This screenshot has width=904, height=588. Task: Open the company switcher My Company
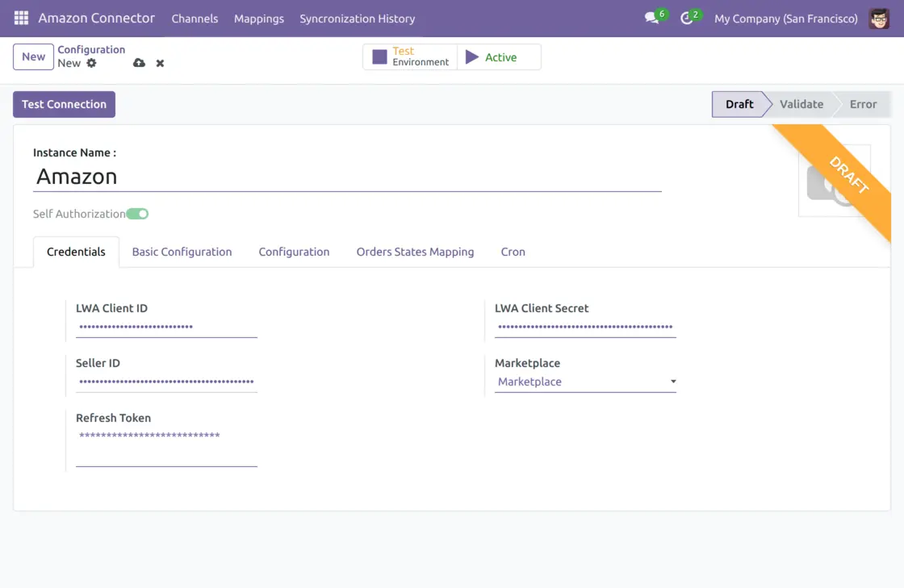785,18
